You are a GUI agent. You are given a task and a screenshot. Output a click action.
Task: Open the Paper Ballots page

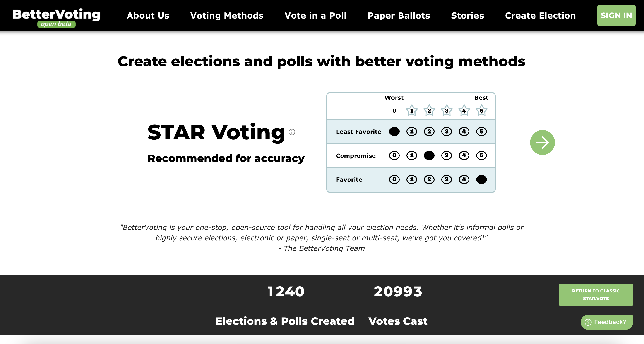pos(399,16)
